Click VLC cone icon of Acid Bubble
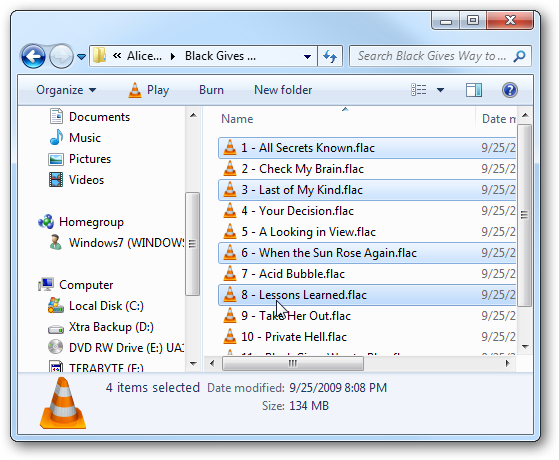Screen dimensions: 559x460 230,274
